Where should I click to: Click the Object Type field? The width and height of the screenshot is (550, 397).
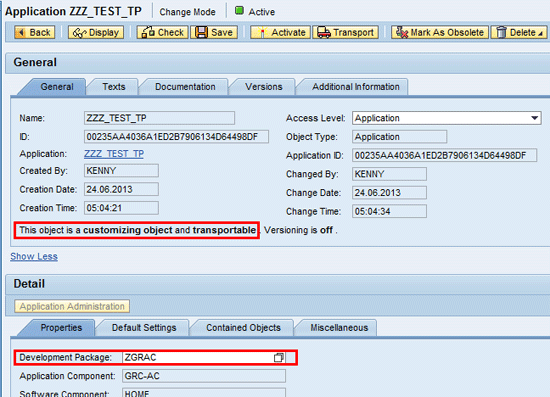[x=400, y=137]
